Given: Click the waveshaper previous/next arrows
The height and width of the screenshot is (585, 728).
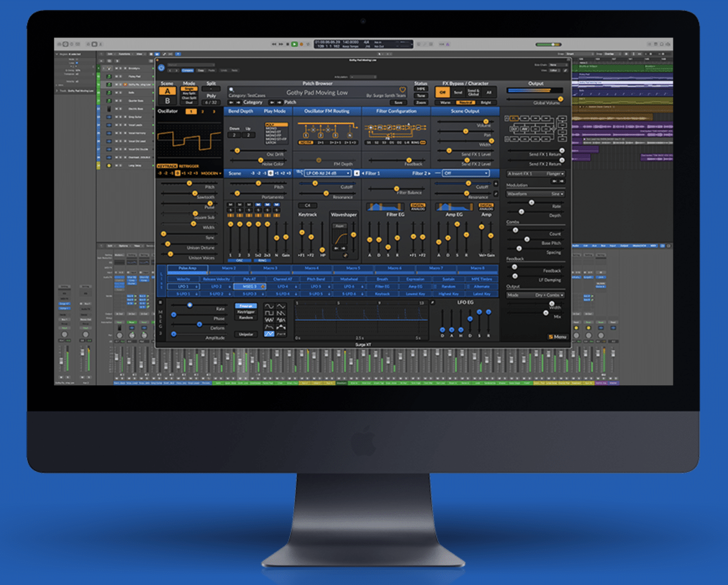Looking at the screenshot, I should pyautogui.click(x=340, y=248).
